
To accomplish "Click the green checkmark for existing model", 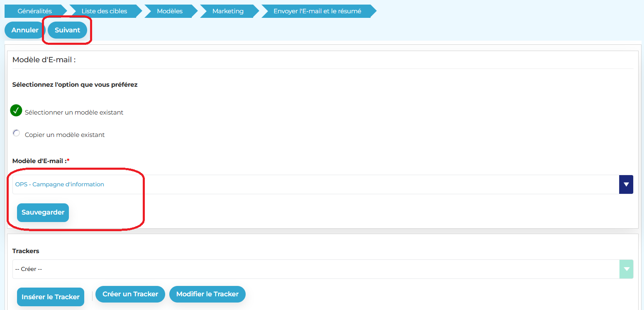I will point(16,111).
